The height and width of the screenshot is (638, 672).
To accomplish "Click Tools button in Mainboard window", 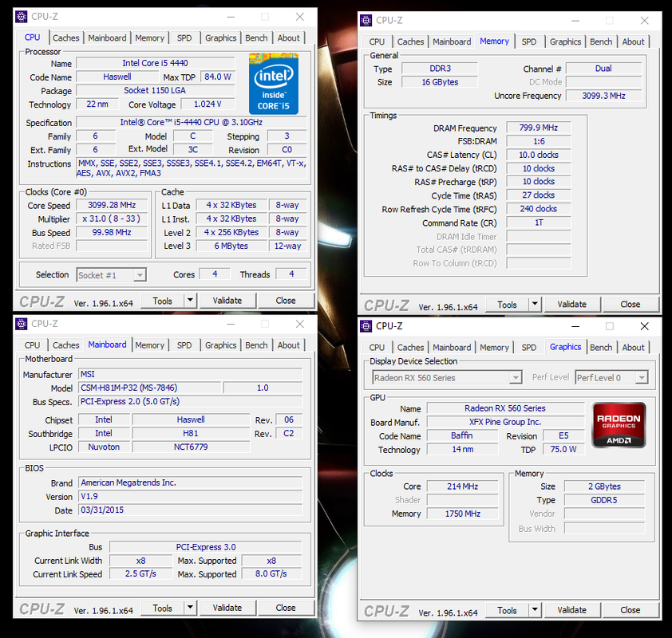I will pos(163,608).
